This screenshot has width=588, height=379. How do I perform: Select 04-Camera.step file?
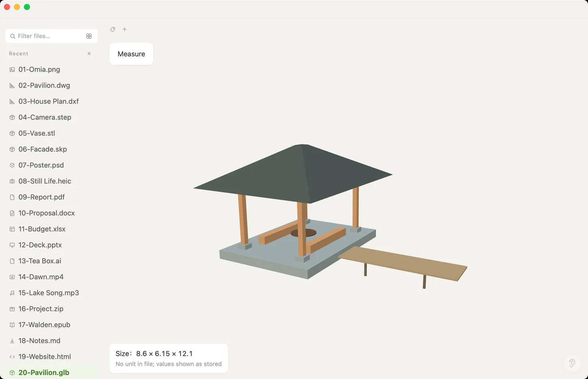(45, 117)
